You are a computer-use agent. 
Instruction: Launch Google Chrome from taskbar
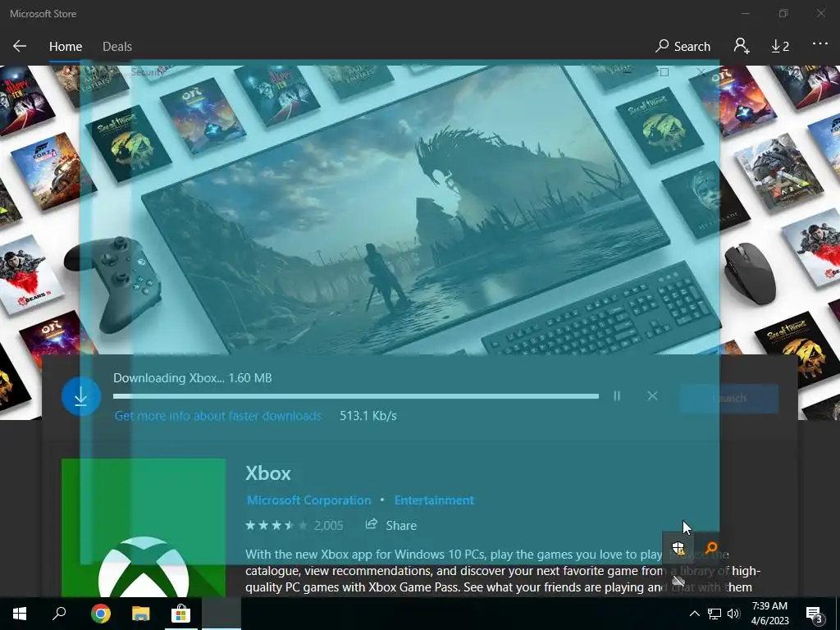tap(100, 614)
